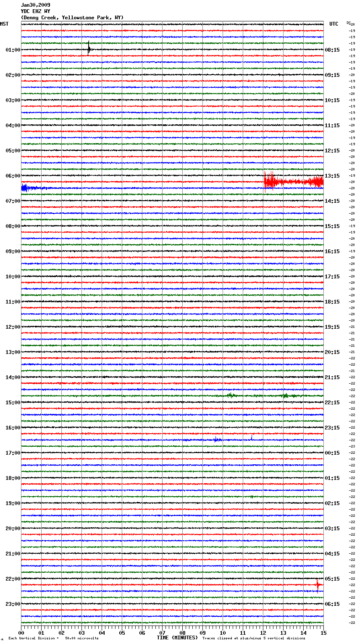Select the Denny Creek, Yellowstone Park location text
The width and height of the screenshot is (357, 644).
pos(72,18)
